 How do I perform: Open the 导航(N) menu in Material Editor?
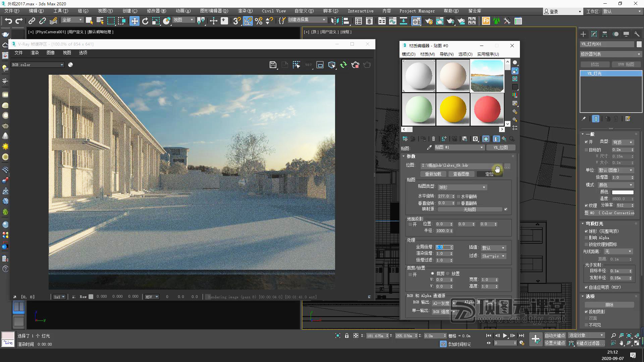coord(446,54)
